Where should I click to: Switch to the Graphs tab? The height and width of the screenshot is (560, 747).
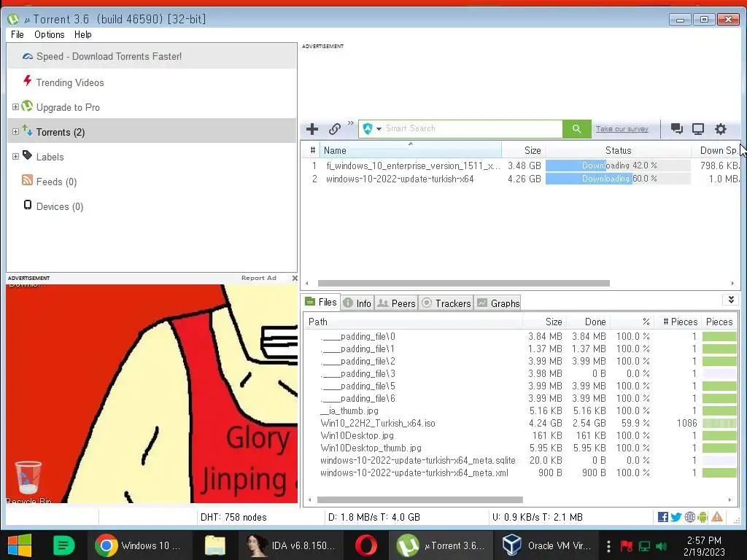click(498, 303)
